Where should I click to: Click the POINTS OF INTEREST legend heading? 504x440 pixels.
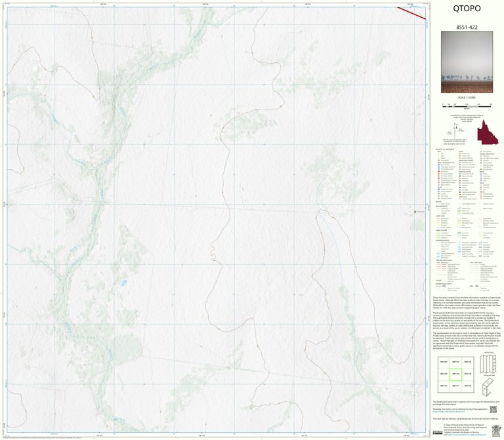click(x=445, y=150)
